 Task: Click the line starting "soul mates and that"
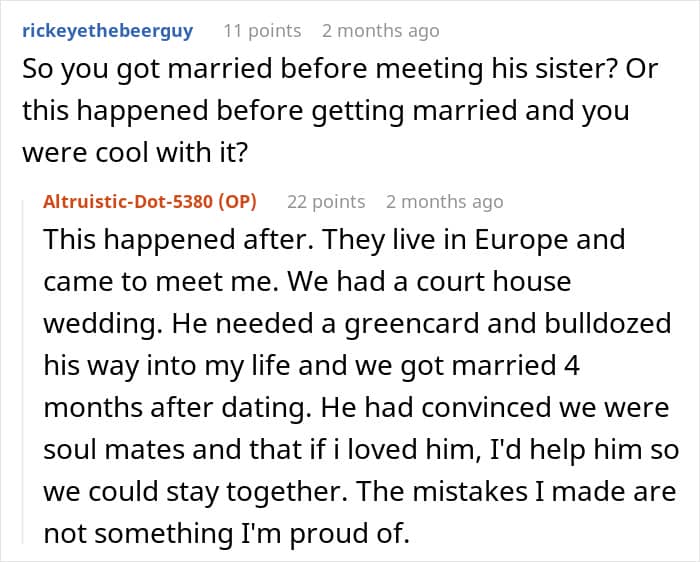(x=360, y=449)
